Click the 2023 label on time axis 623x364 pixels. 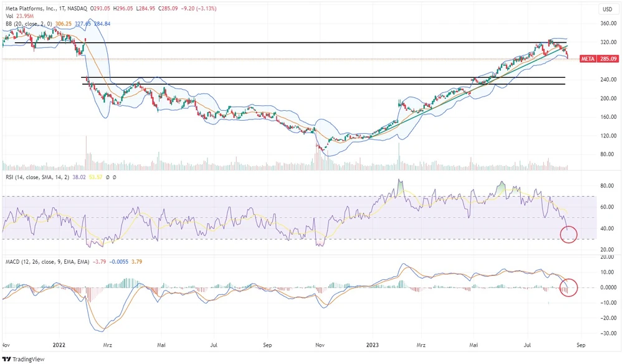[x=373, y=343]
